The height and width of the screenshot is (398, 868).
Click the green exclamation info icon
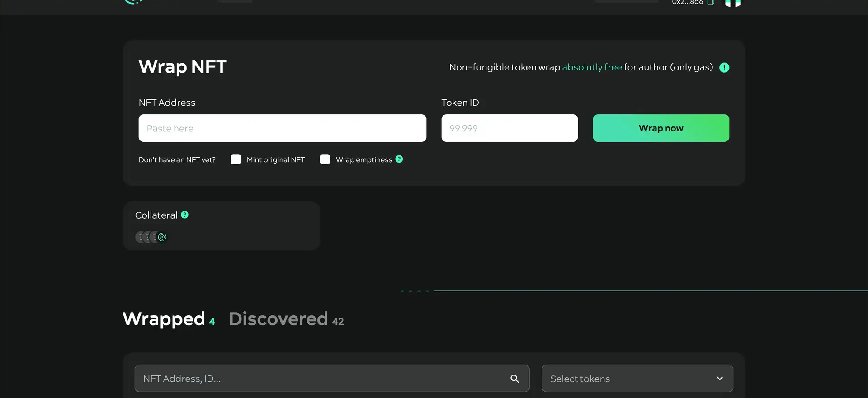pos(724,68)
